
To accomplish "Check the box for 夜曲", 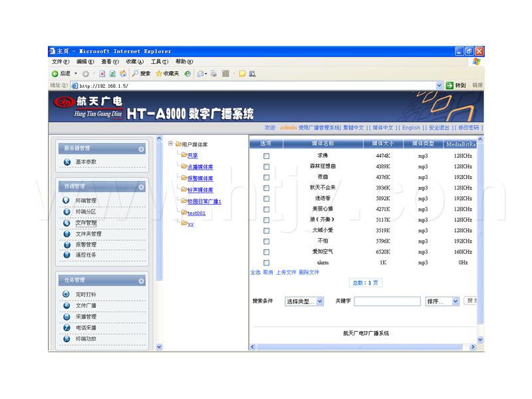I will click(267, 177).
